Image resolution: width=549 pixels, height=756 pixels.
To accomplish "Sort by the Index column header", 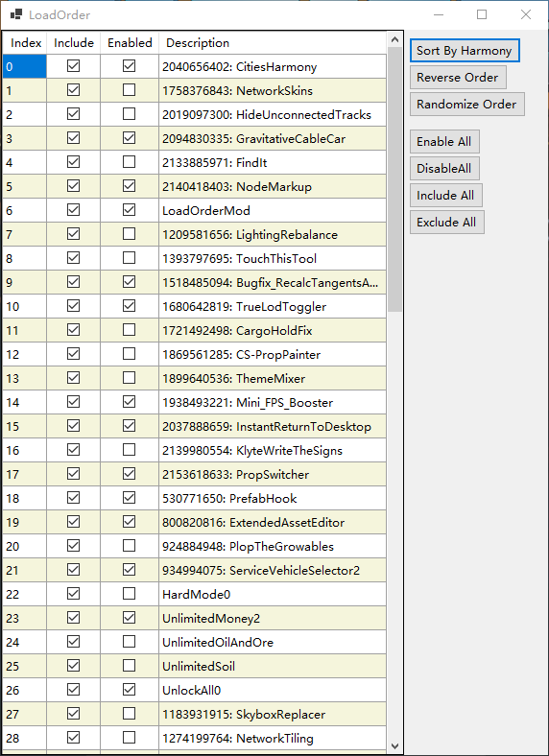I will pyautogui.click(x=26, y=43).
